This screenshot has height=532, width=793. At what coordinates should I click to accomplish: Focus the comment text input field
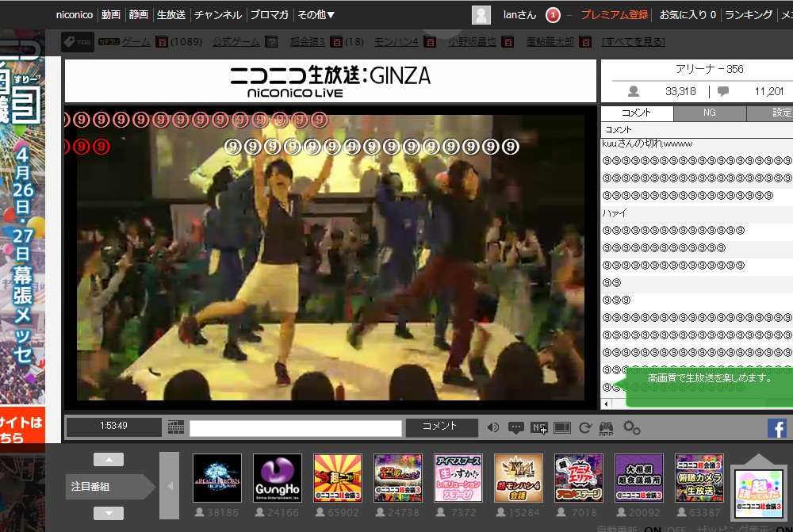[x=296, y=428]
